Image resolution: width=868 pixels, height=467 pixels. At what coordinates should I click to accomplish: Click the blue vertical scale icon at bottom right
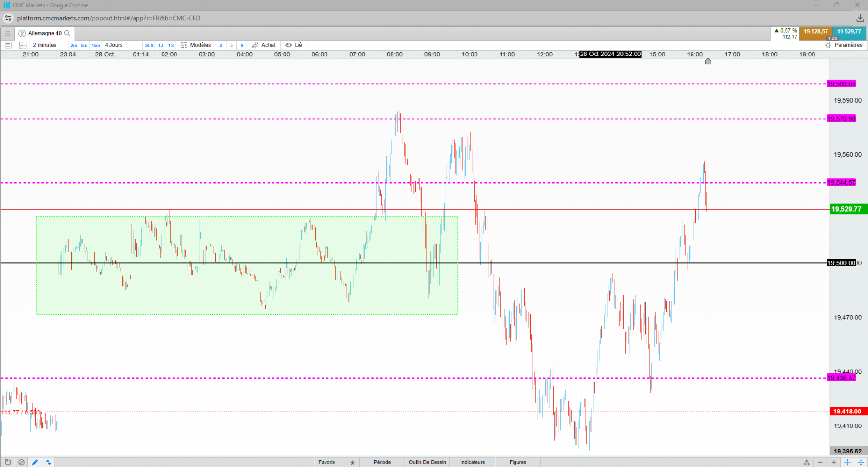tap(861, 462)
